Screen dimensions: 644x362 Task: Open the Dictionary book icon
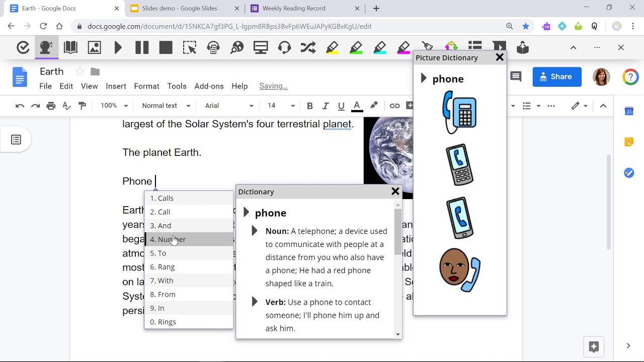[70, 47]
